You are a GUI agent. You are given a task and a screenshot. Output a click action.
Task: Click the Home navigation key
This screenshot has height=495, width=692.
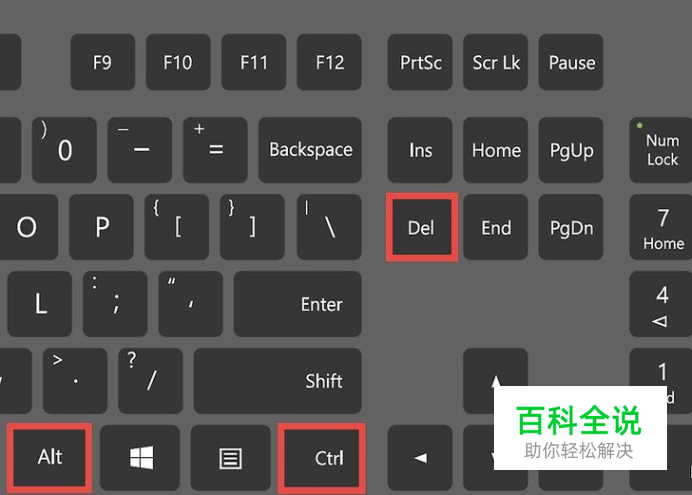(x=496, y=150)
